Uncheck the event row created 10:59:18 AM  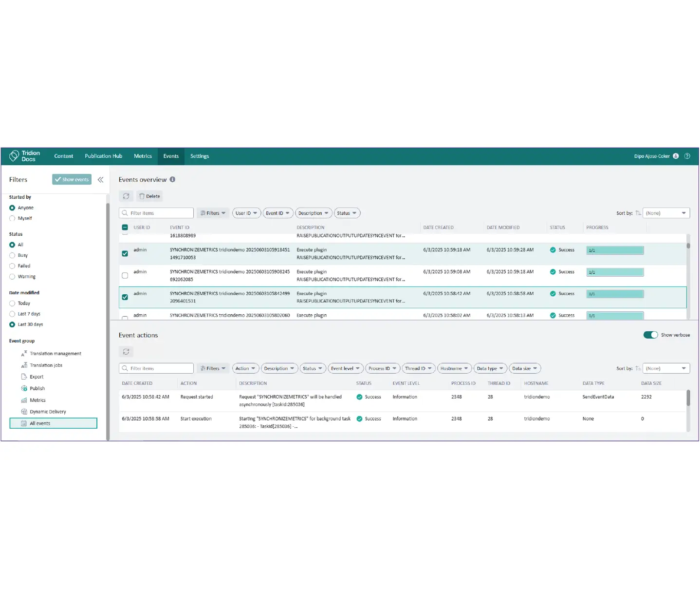point(125,253)
